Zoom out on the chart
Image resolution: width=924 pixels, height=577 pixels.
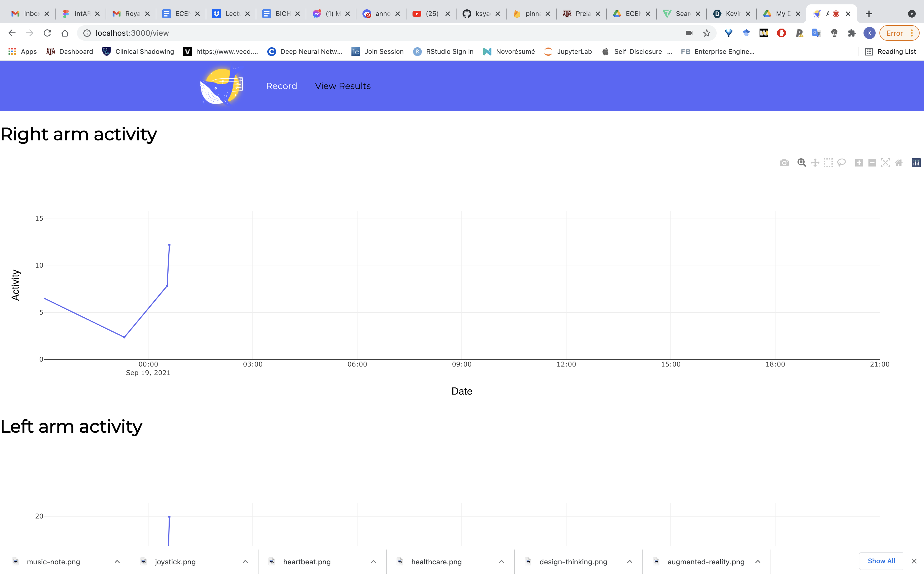point(872,163)
